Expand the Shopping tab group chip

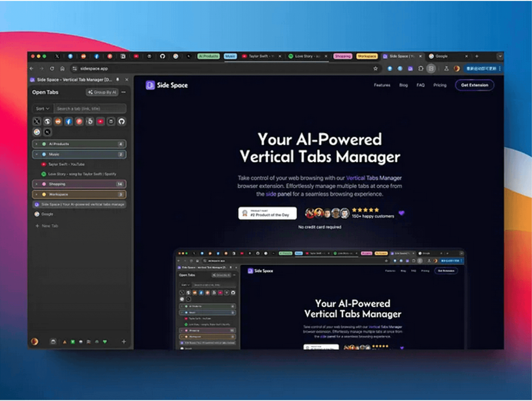coord(343,56)
